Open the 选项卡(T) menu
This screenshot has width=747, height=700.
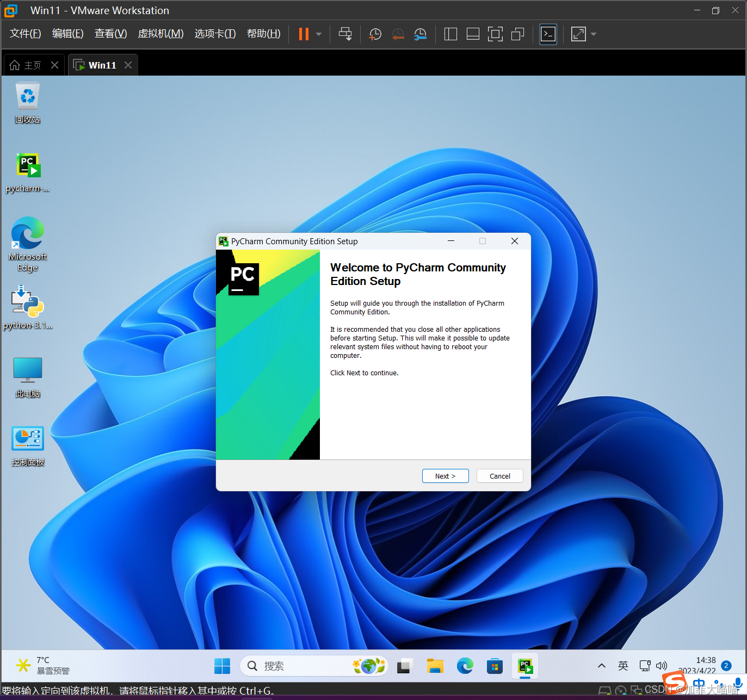click(215, 34)
